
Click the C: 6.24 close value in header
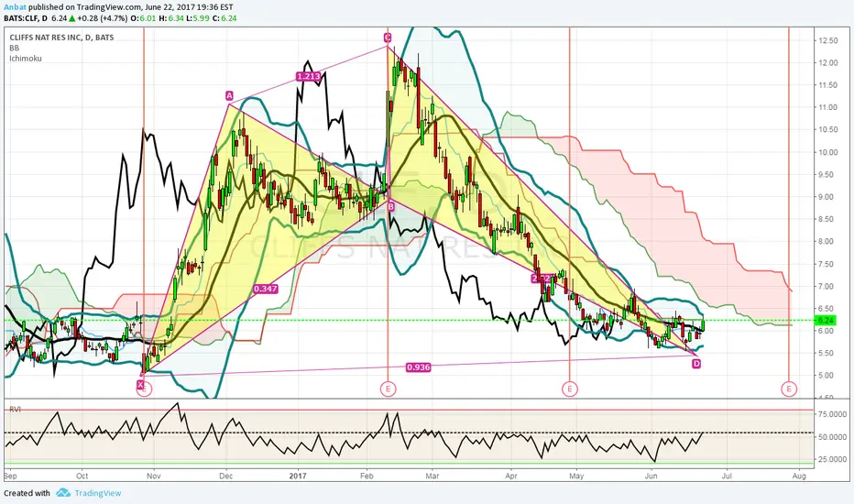point(224,18)
